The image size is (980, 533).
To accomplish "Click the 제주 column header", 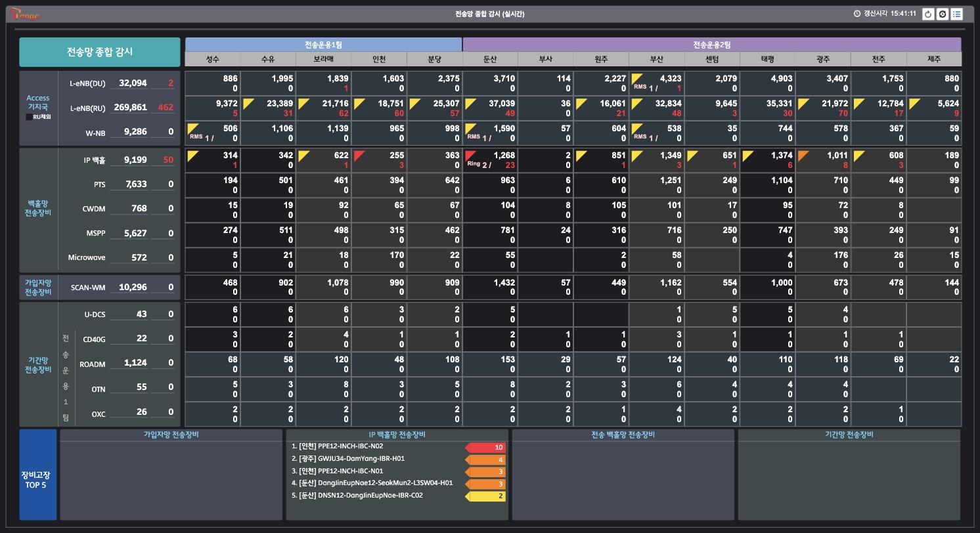I will (x=934, y=59).
